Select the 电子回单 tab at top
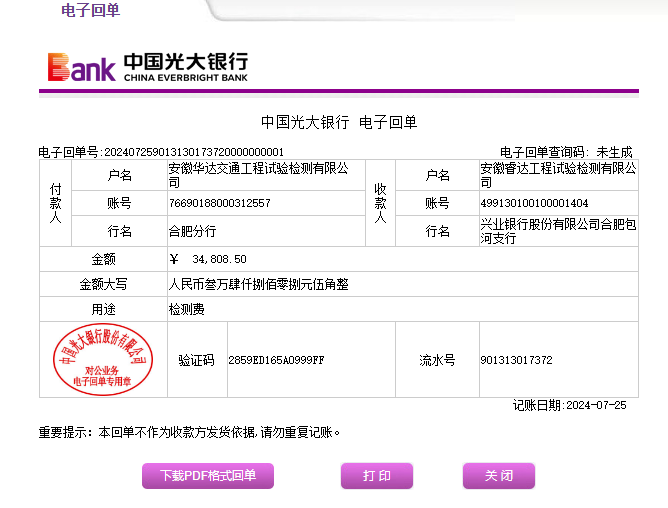The height and width of the screenshot is (508, 668). pos(90,11)
